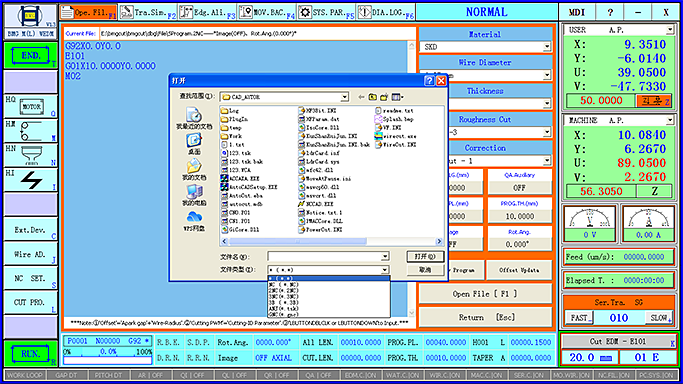
Task: Open the recent documents shortcut
Action: coord(194,118)
